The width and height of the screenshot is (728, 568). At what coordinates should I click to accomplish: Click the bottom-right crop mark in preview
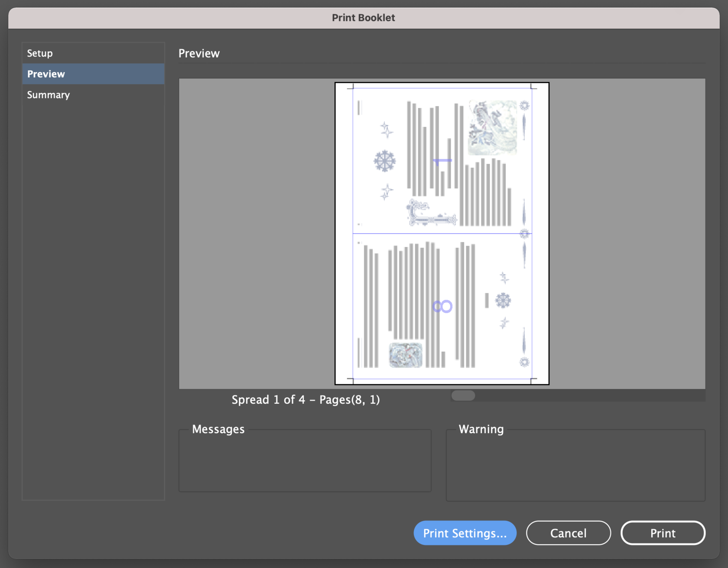(533, 380)
